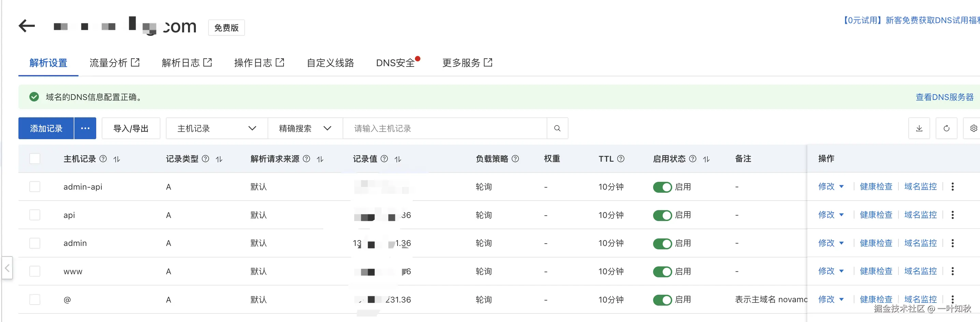Expand 修改 dropdown for api record
This screenshot has width=980, height=322.
point(841,215)
